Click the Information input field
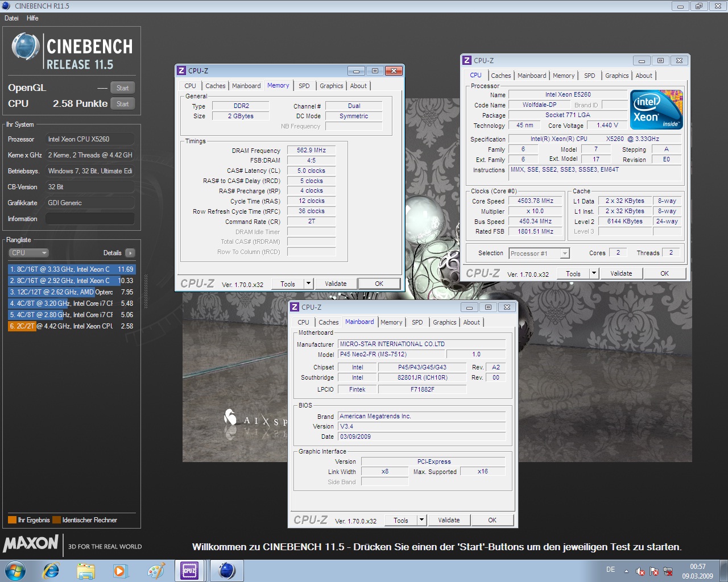Image resolution: width=728 pixels, height=582 pixels. coord(90,219)
